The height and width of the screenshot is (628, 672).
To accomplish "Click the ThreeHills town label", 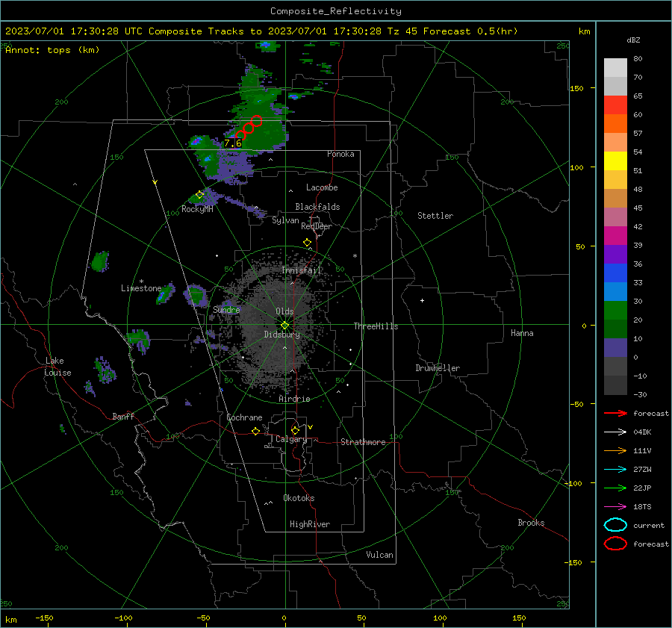I will tap(376, 326).
